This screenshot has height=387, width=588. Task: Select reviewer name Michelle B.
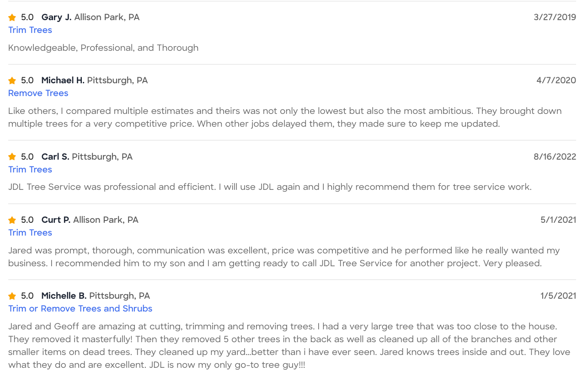tap(64, 296)
